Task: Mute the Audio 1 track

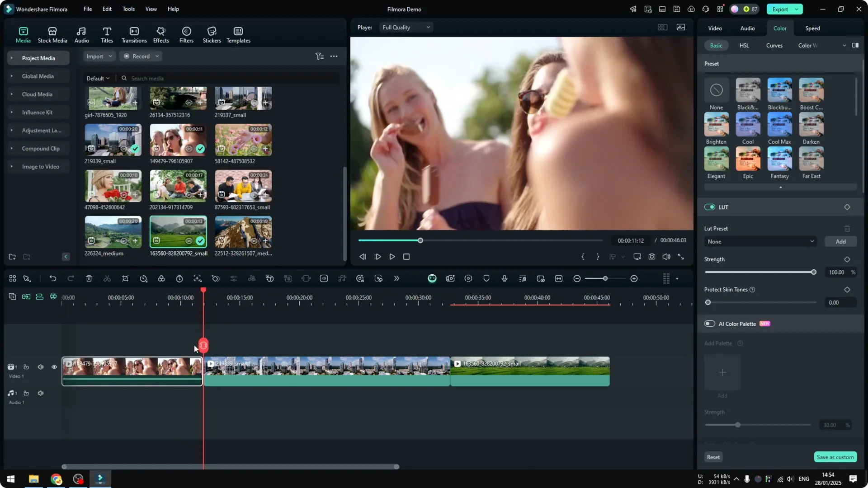Action: tap(40, 393)
